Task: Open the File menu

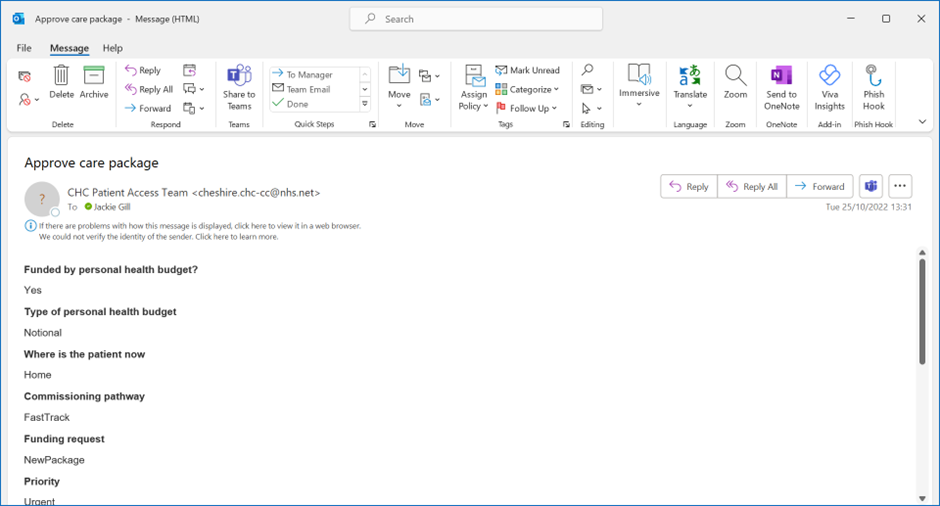Action: (24, 48)
